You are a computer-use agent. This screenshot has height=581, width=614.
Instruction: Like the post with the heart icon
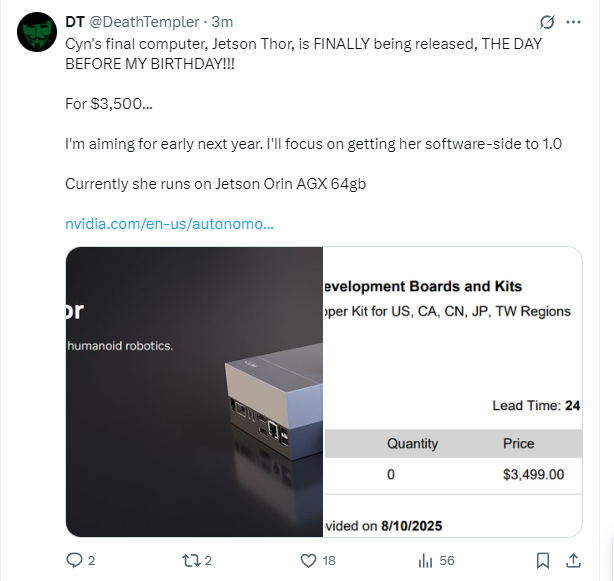(x=309, y=560)
